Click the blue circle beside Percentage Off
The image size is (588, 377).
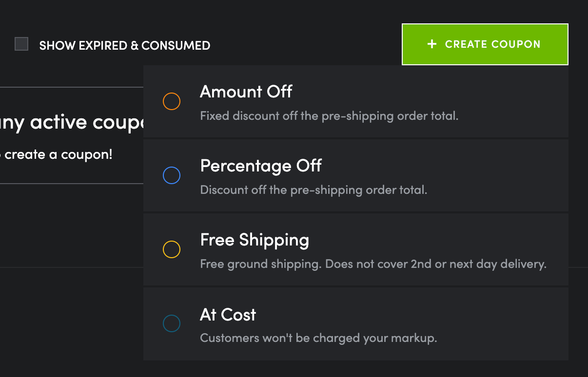coord(172,175)
